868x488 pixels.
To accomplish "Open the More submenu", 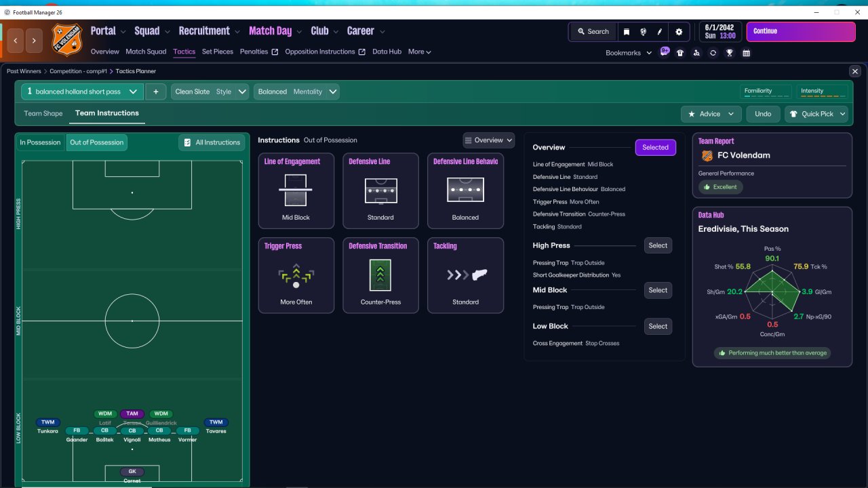I will coord(420,52).
